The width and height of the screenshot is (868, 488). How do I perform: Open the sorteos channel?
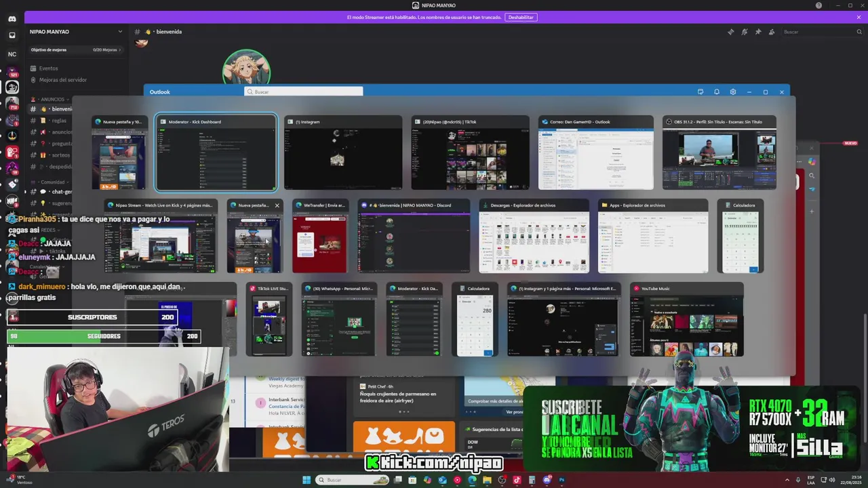tap(61, 155)
